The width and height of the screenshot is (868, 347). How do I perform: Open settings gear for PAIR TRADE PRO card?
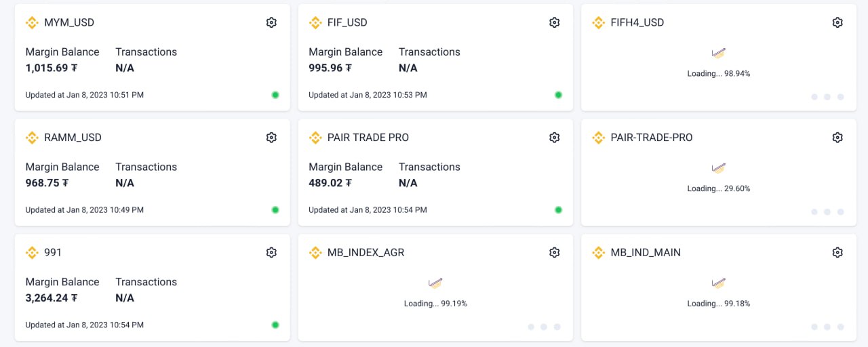pyautogui.click(x=554, y=138)
